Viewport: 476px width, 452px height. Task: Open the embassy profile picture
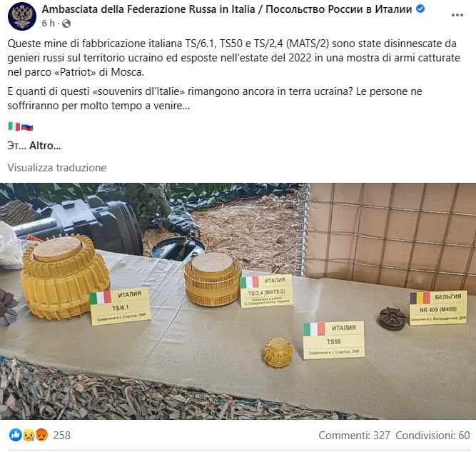[x=22, y=16]
